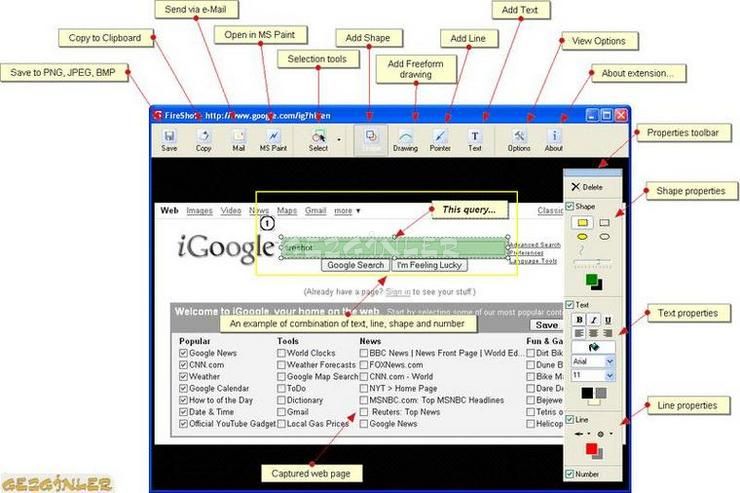Activate the Select tool
Screen dimensions: 740x493
(319, 140)
